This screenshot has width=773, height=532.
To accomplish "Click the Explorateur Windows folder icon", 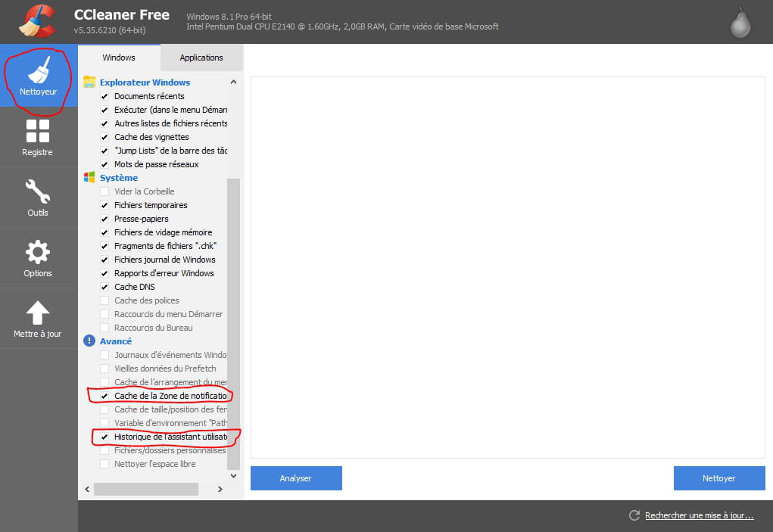I will click(x=89, y=82).
